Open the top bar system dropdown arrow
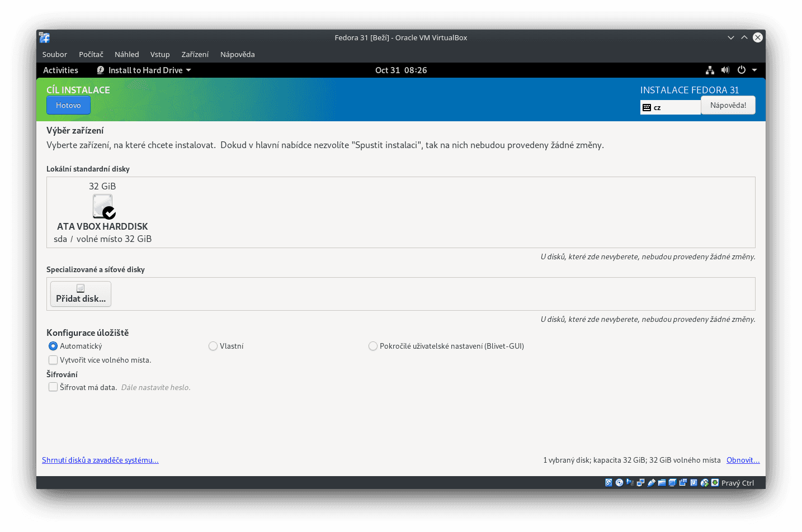802x532 pixels. tap(753, 70)
